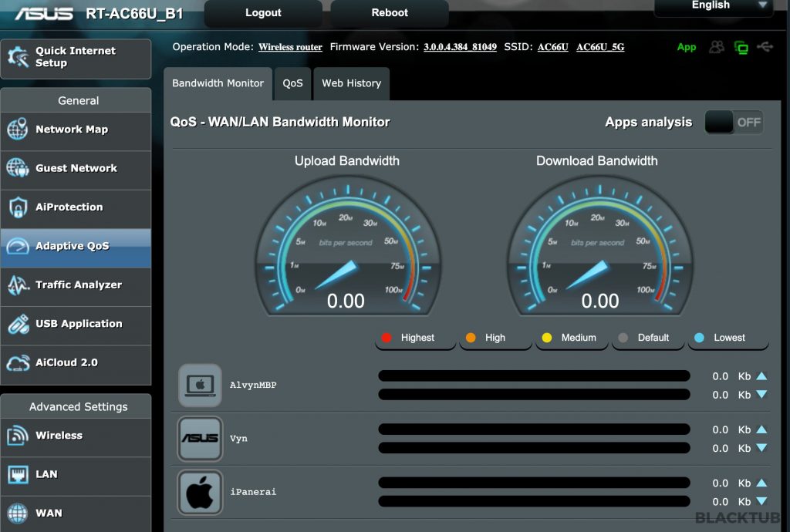This screenshot has height=532, width=790.
Task: Click the Quick Internet Setup icon
Action: point(19,57)
